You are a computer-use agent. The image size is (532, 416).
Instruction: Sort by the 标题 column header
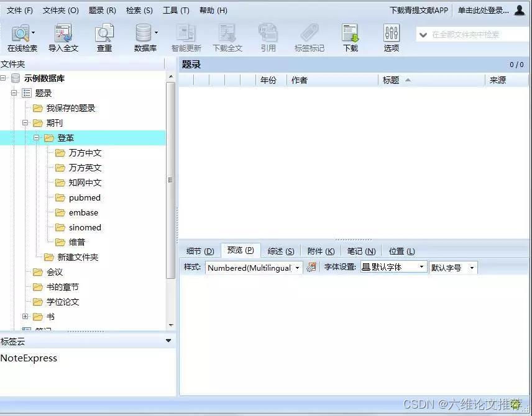431,80
